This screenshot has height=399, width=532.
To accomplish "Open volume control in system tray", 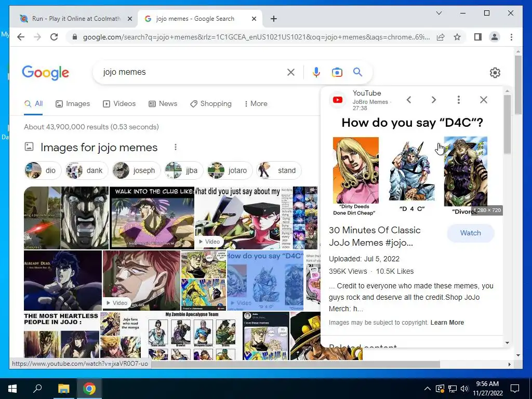I will pos(464,389).
